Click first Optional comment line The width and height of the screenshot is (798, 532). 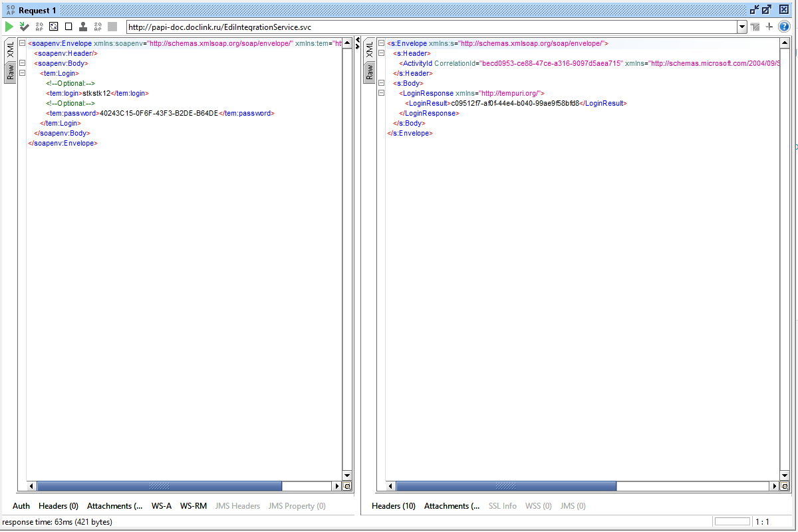(70, 83)
